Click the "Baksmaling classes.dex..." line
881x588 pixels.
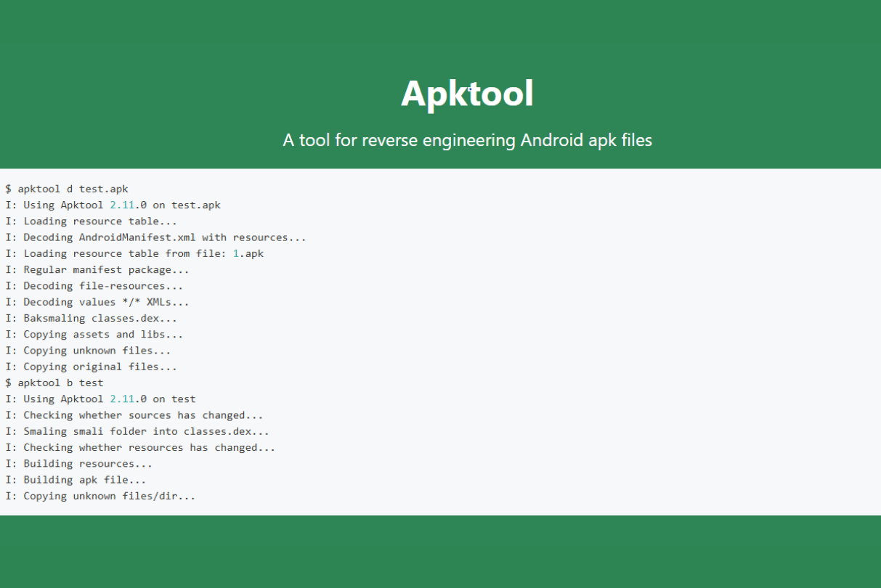click(91, 318)
